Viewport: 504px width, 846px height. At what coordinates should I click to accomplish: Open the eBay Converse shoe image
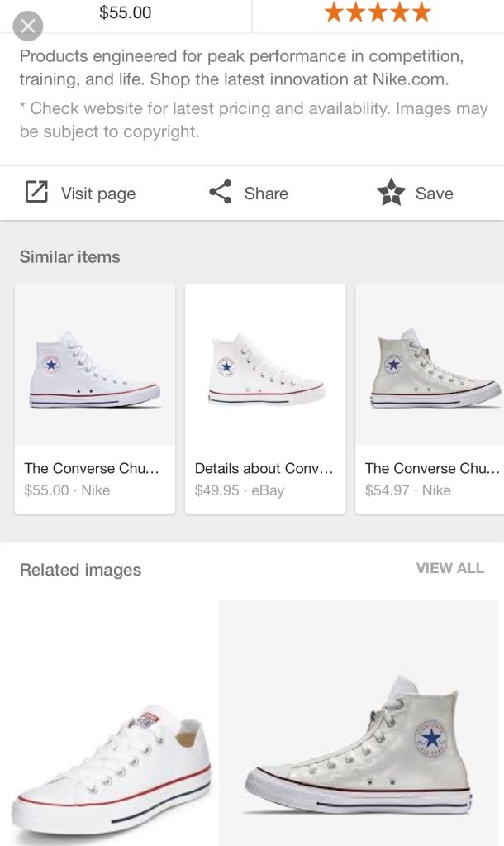pyautogui.click(x=265, y=366)
